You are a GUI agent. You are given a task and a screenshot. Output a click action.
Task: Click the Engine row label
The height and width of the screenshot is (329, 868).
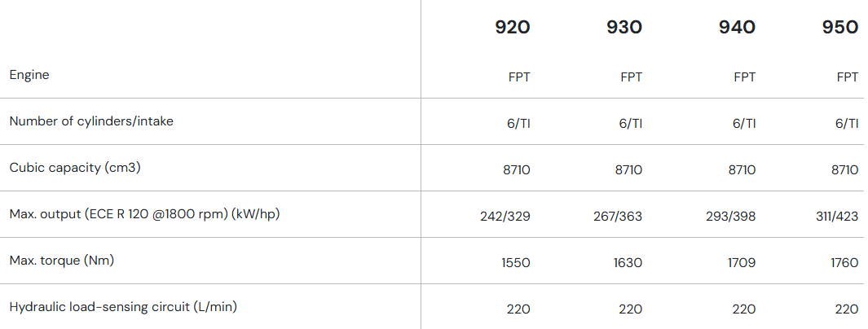[x=29, y=75]
